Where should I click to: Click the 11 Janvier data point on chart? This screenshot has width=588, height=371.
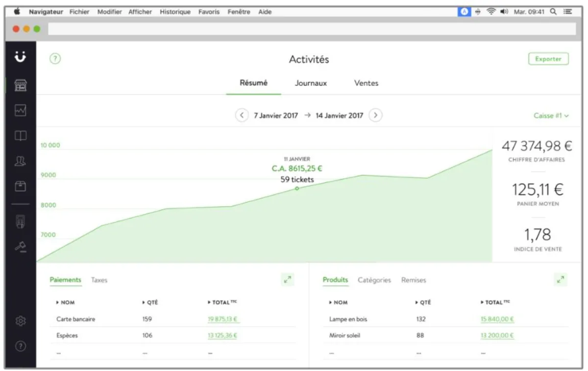pos(297,188)
